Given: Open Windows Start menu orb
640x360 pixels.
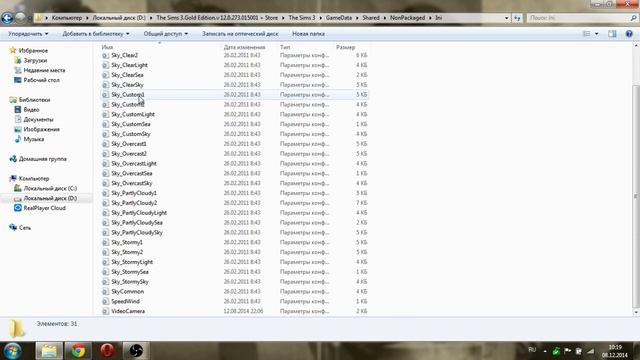Looking at the screenshot, I should pos(13,351).
